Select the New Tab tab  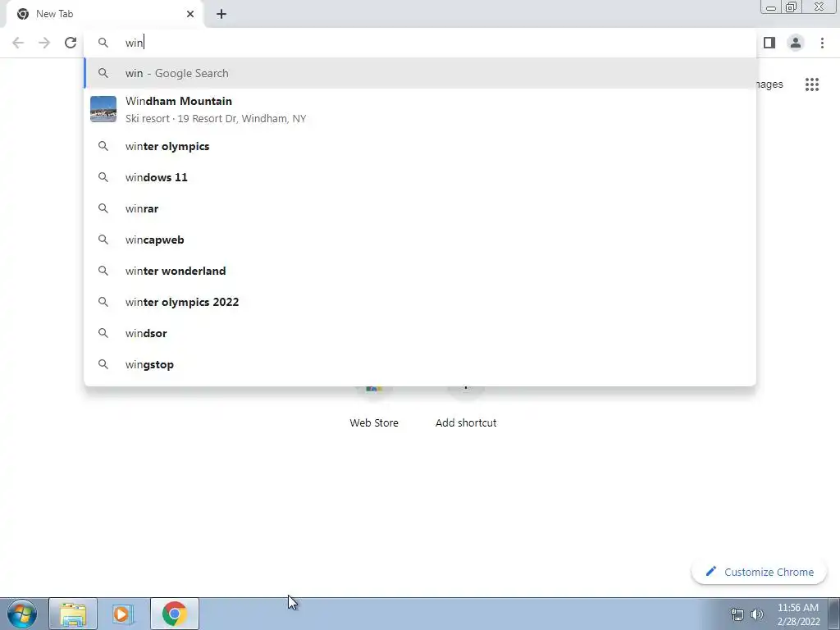pos(106,14)
